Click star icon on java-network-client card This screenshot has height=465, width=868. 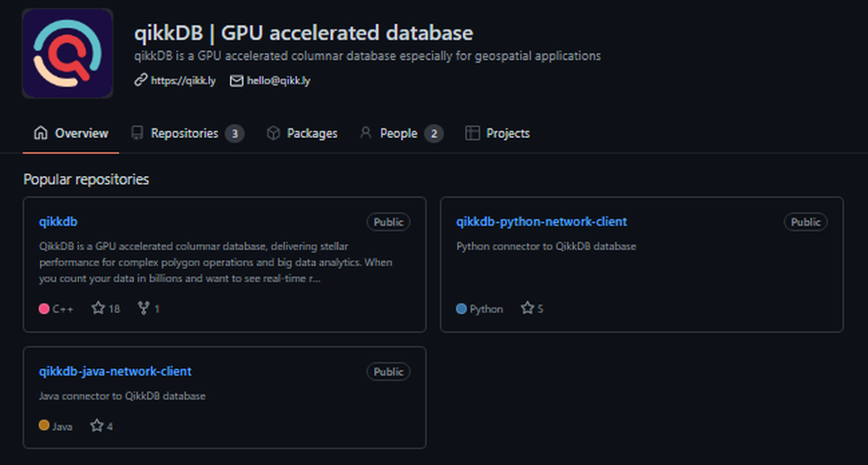(97, 426)
